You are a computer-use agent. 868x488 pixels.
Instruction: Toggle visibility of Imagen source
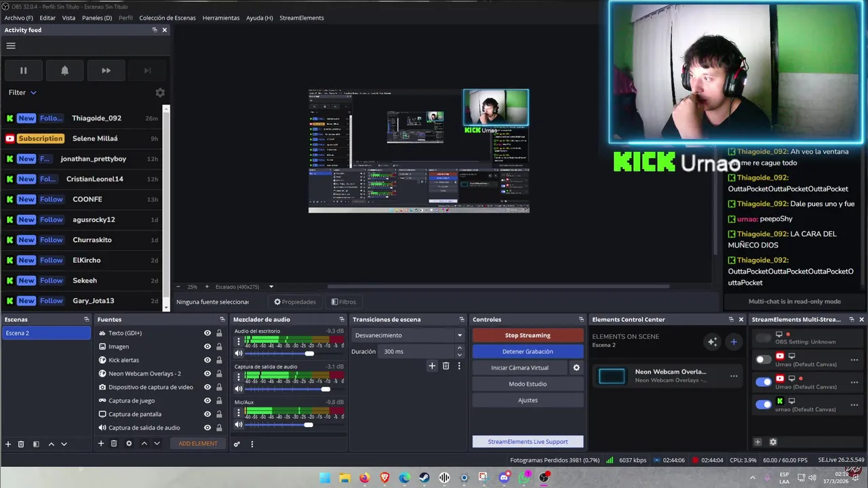point(208,346)
